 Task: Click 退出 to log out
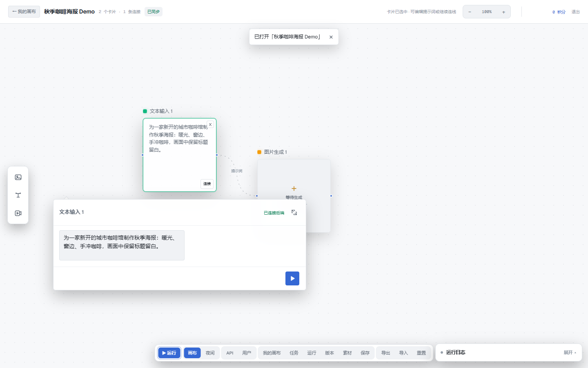click(576, 12)
